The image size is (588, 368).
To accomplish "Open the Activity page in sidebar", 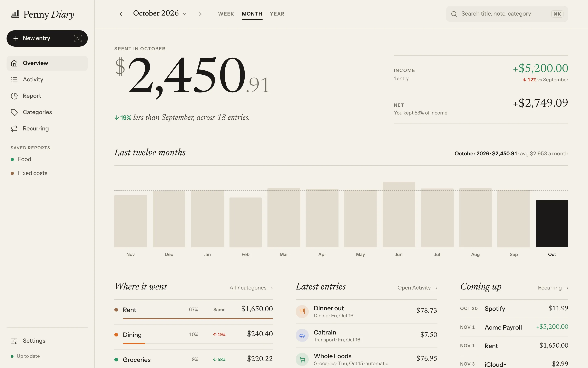I will (47, 80).
